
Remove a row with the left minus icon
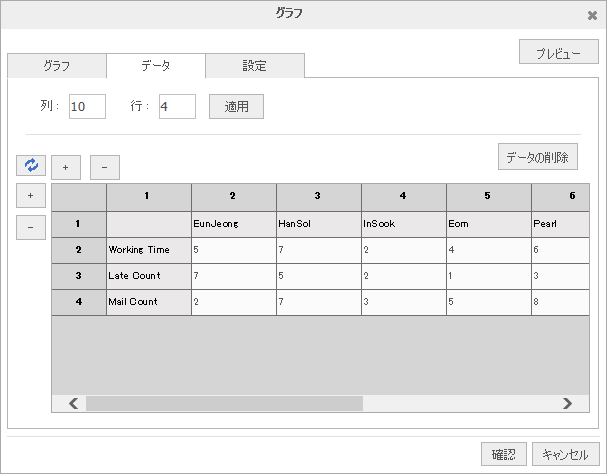tap(30, 228)
